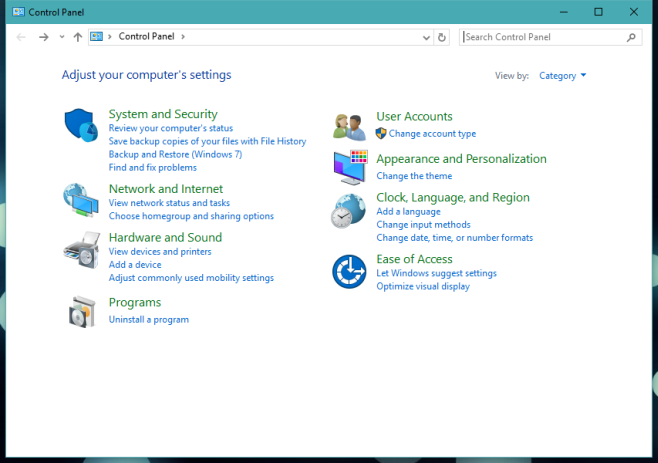Close the Control Panel window

(x=634, y=12)
